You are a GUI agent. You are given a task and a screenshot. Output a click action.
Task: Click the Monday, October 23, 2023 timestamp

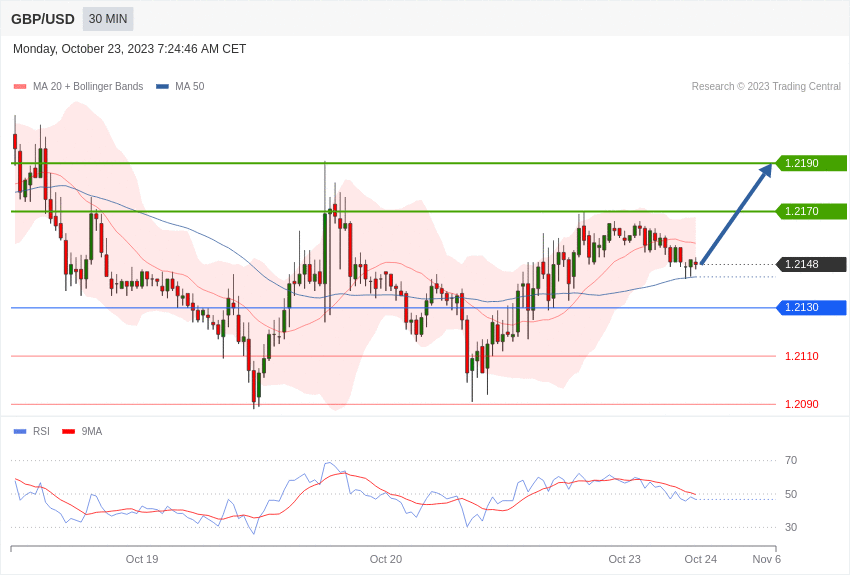[x=129, y=49]
